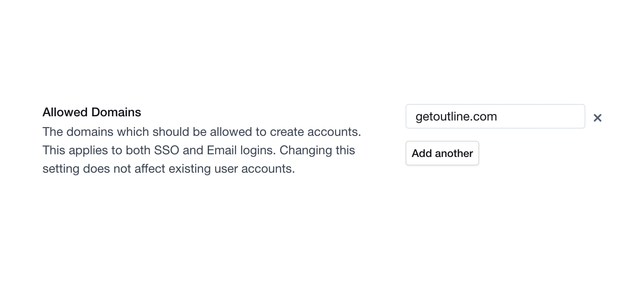Select the description text about SSO logins
The height and width of the screenshot is (284, 644).
click(x=199, y=150)
